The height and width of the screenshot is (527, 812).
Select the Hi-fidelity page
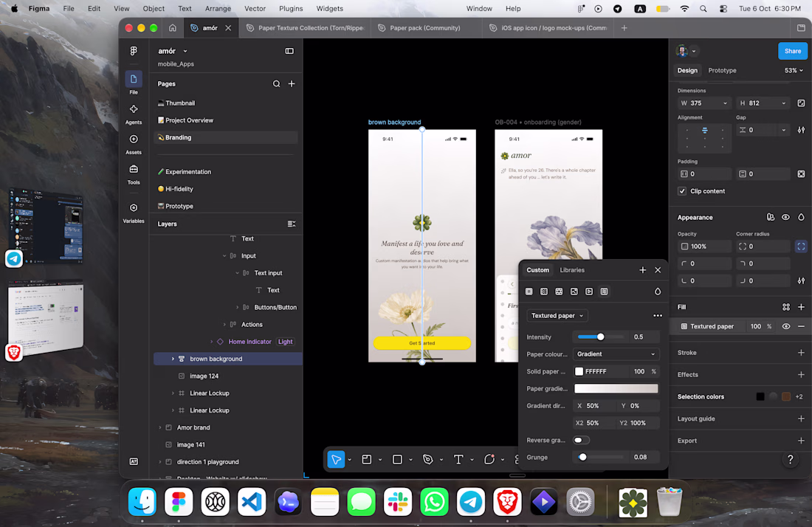(179, 189)
